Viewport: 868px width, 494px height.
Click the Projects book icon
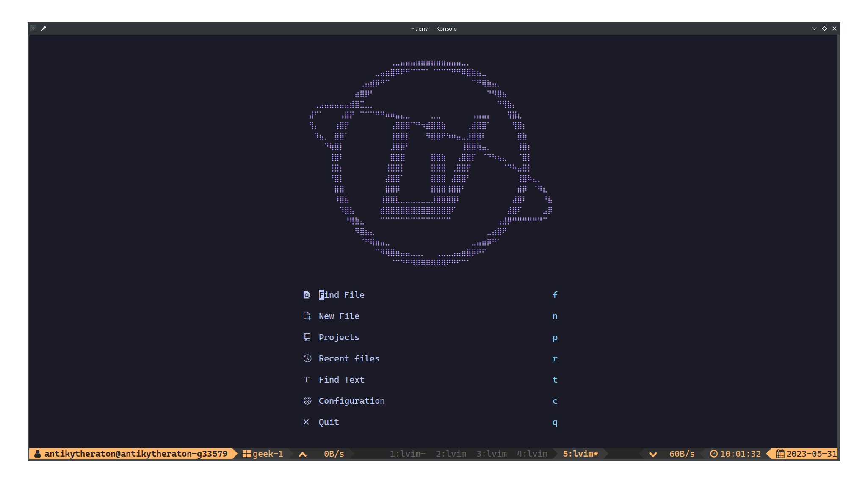click(x=307, y=337)
